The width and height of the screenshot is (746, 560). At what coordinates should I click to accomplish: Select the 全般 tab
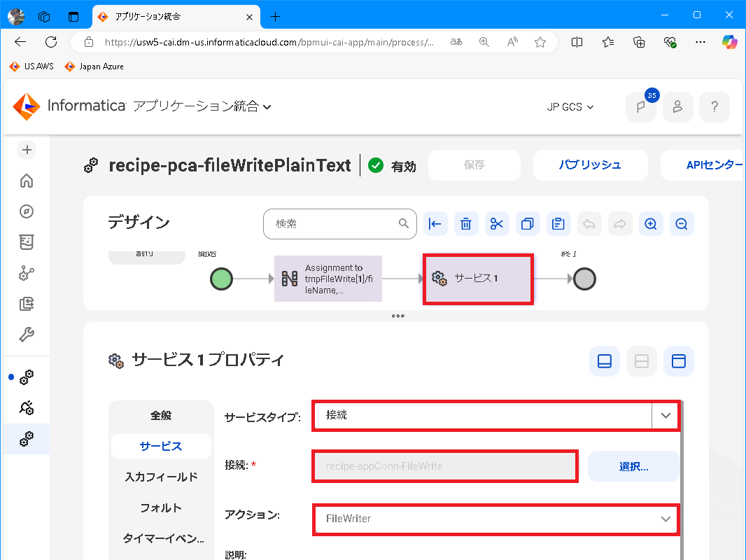click(x=161, y=415)
